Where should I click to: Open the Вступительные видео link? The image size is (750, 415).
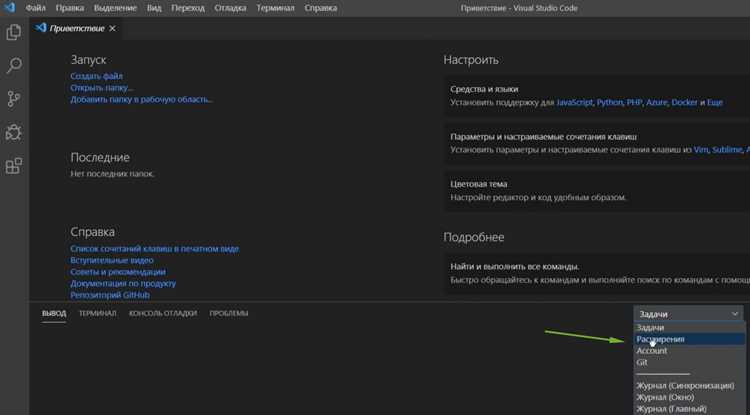click(x=112, y=261)
